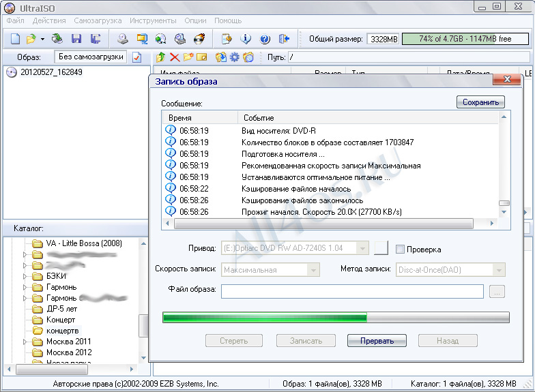The image size is (535, 392).
Task: Click the New image toolbar icon
Action: point(15,39)
